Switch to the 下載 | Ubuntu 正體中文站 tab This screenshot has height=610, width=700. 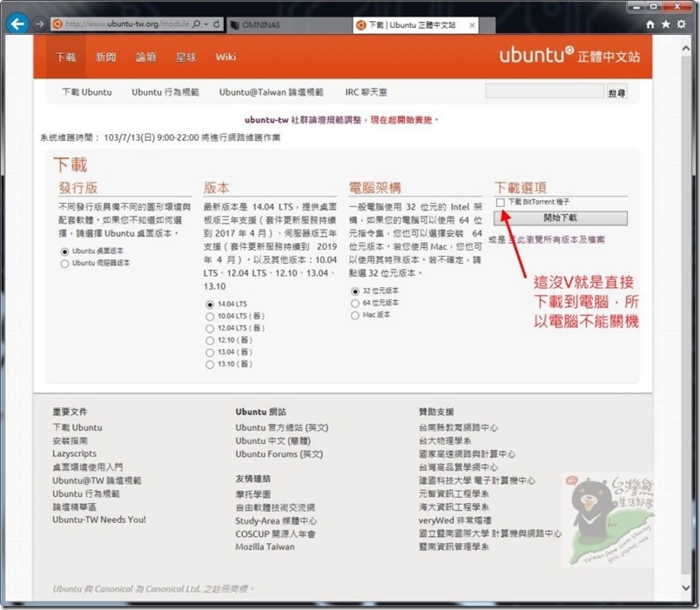pos(411,25)
